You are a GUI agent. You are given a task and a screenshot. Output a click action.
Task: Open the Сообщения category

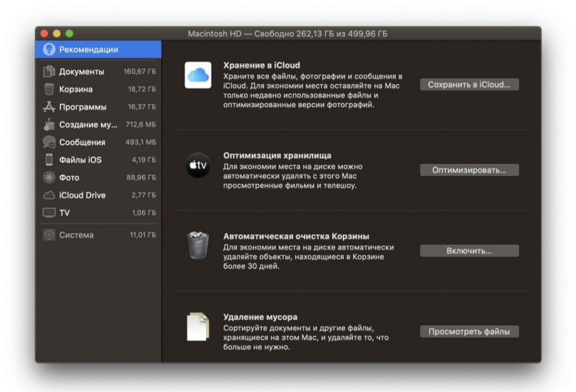tap(99, 142)
